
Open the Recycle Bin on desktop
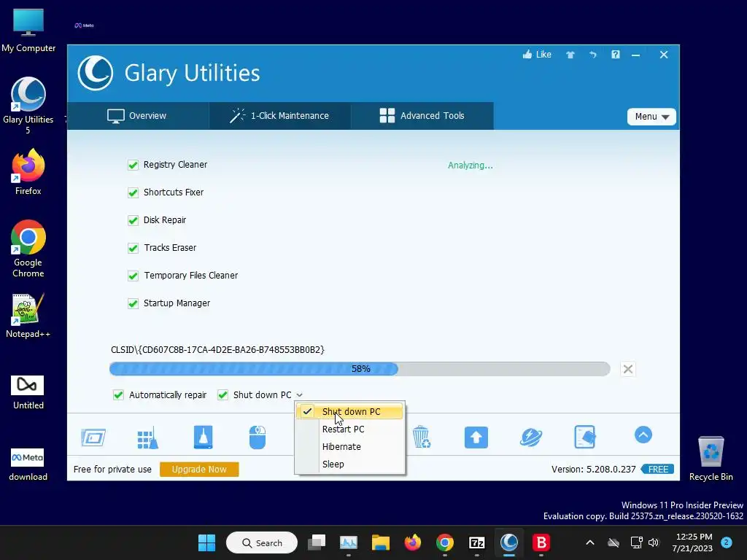(x=711, y=459)
